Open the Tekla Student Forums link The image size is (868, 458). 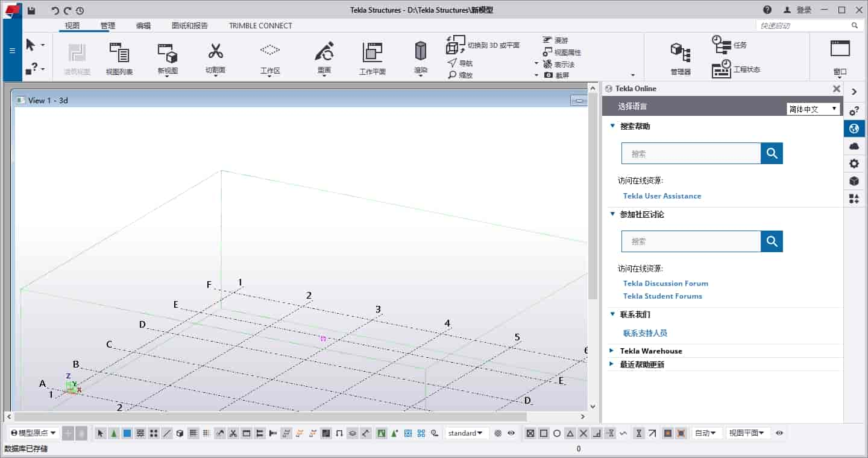pos(662,296)
